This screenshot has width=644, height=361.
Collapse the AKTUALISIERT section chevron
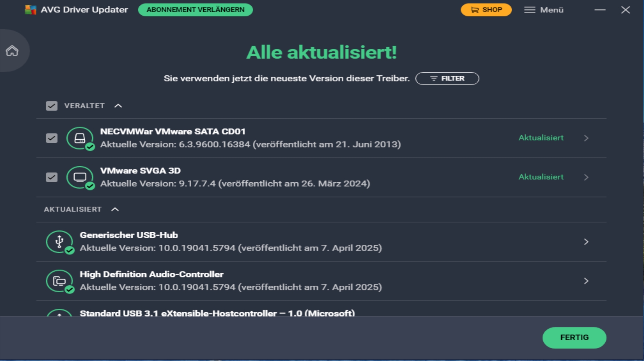click(x=115, y=210)
